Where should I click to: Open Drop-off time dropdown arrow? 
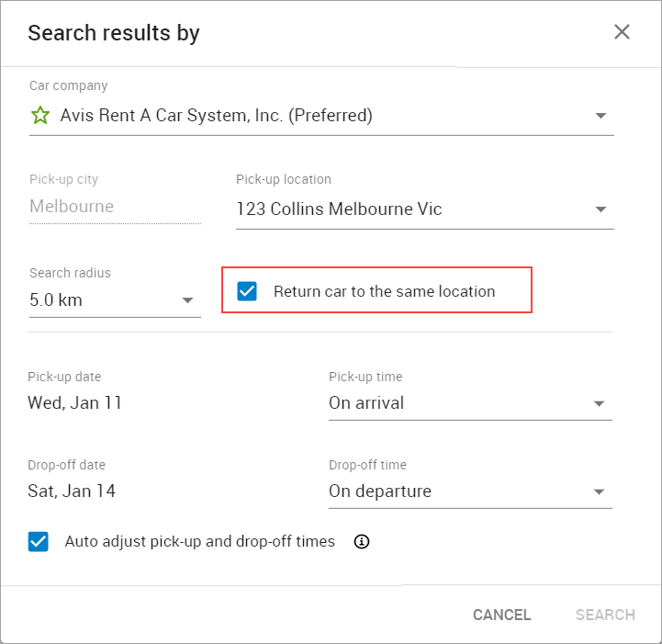[599, 492]
